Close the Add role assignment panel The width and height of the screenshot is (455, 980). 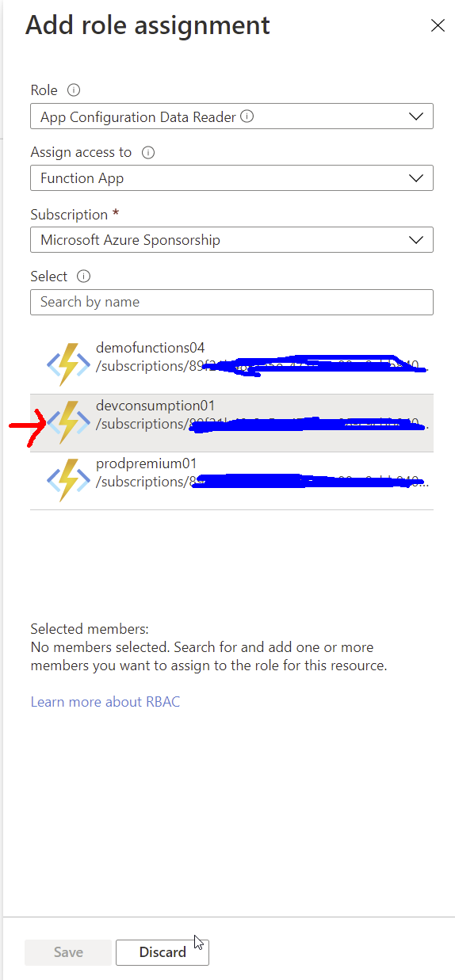[437, 25]
